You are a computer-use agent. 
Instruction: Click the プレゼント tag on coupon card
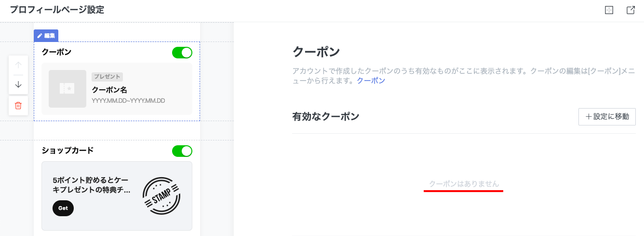[x=107, y=77]
